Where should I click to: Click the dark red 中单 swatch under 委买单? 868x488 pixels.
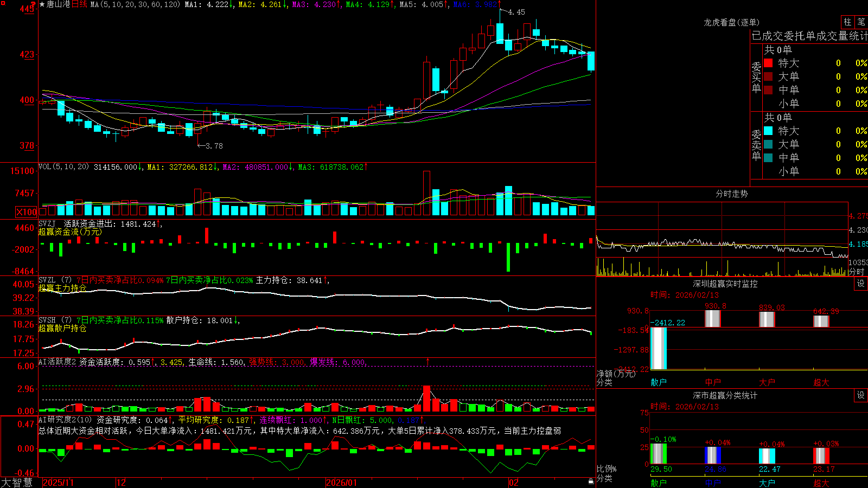coord(768,90)
